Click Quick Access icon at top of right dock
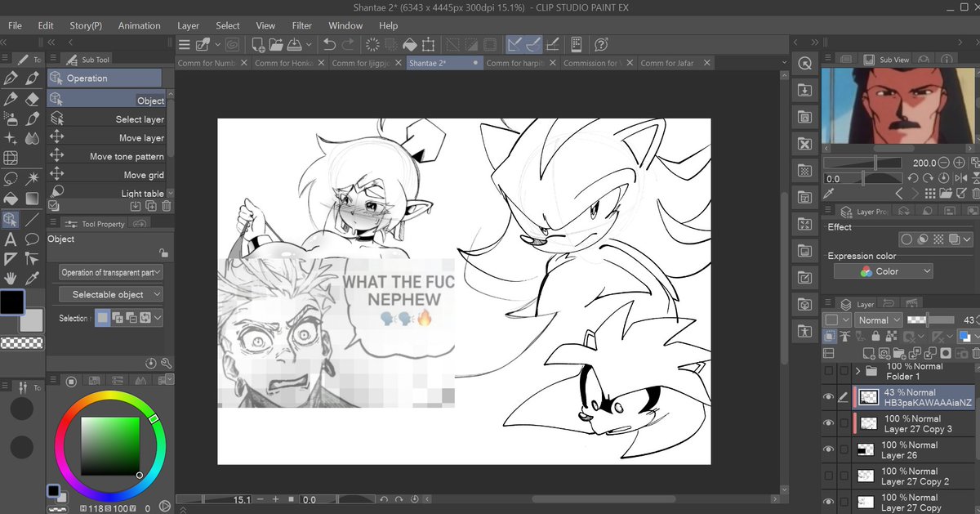The width and height of the screenshot is (980, 514). click(x=804, y=63)
